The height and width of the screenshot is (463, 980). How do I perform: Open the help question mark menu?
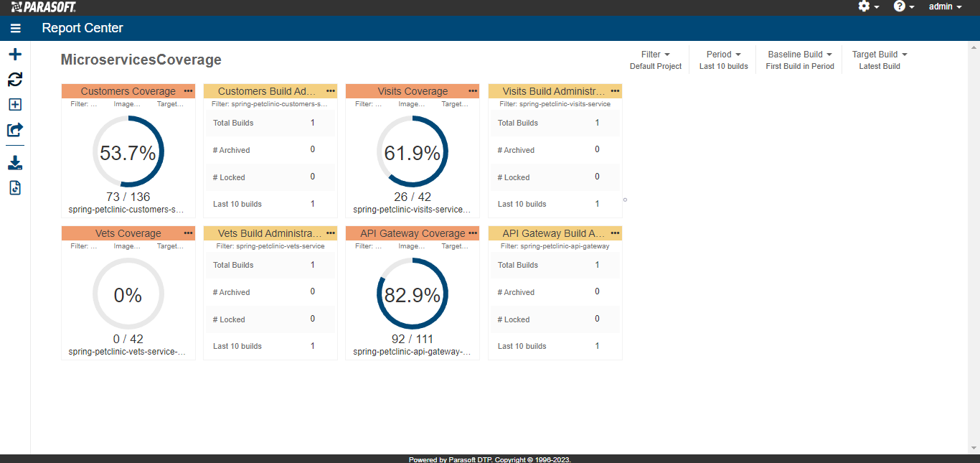(904, 6)
